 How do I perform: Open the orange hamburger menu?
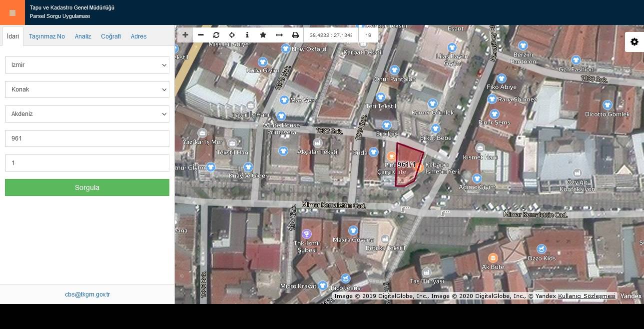point(12,13)
